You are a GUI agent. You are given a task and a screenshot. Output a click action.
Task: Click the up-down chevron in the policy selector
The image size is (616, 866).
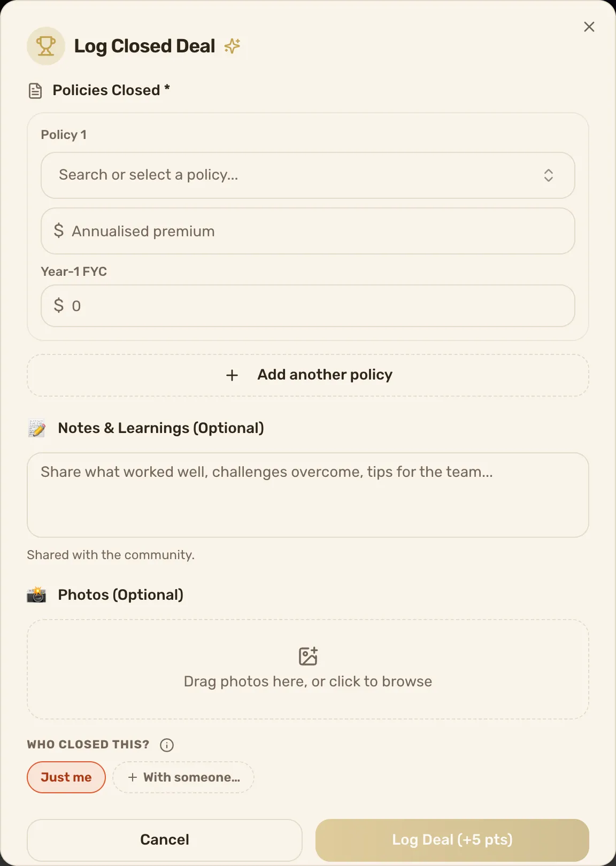click(x=549, y=175)
